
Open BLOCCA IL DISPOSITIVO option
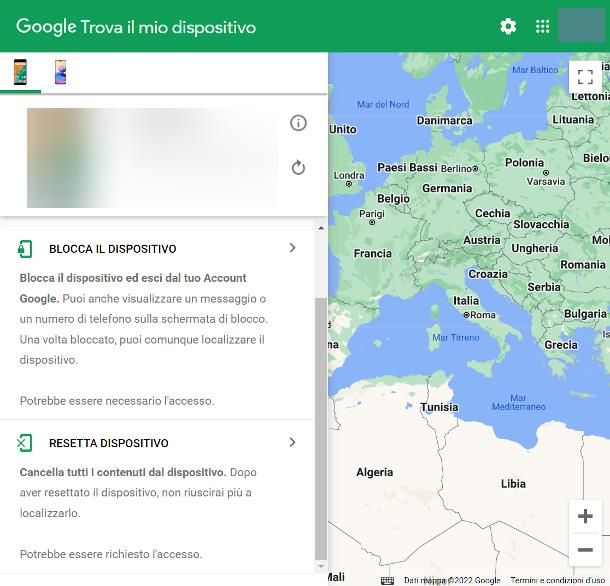point(157,249)
